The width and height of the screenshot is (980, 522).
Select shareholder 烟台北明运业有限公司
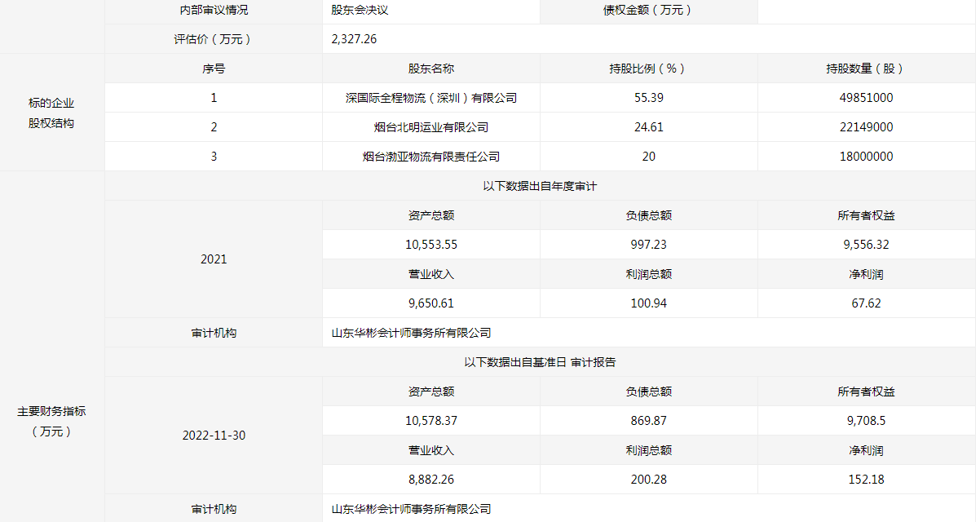click(x=430, y=127)
